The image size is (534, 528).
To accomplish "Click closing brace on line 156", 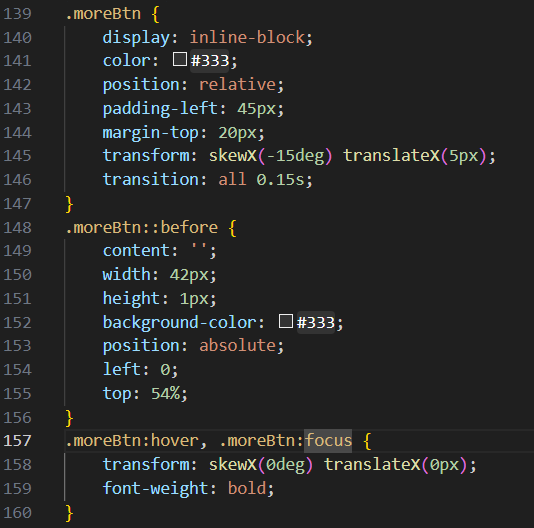I will point(69,418).
